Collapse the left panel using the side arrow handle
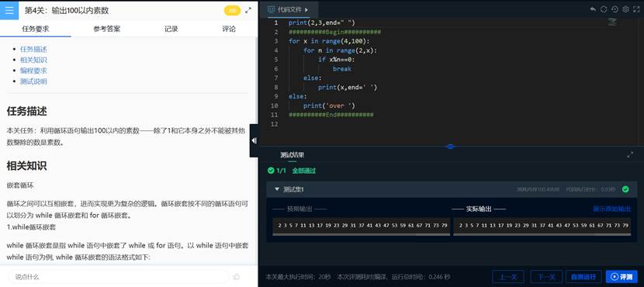This screenshot has height=287, width=644. 254,141
